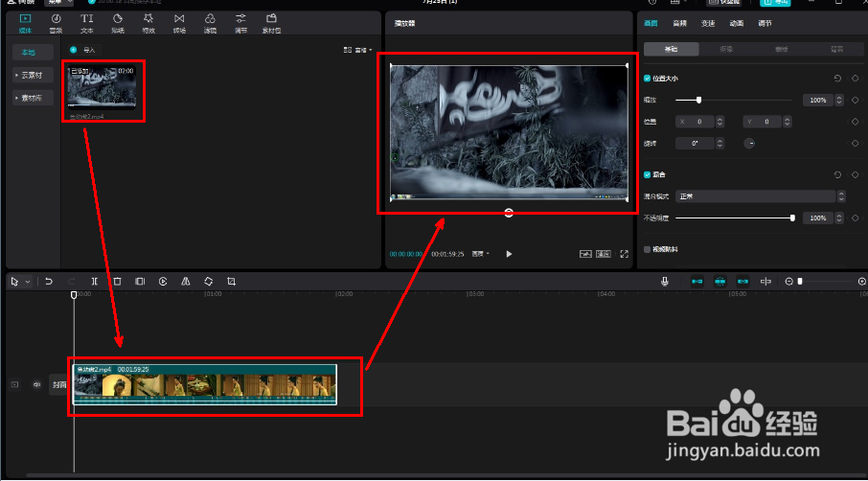Open the blend mode 正常 dropdown
The height and width of the screenshot is (481, 868).
[x=760, y=196]
